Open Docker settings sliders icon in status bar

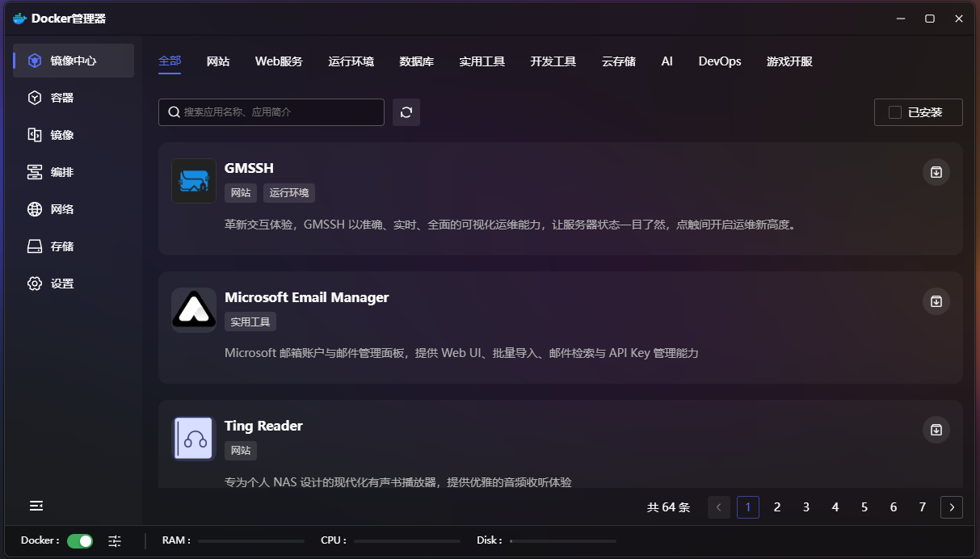click(115, 540)
